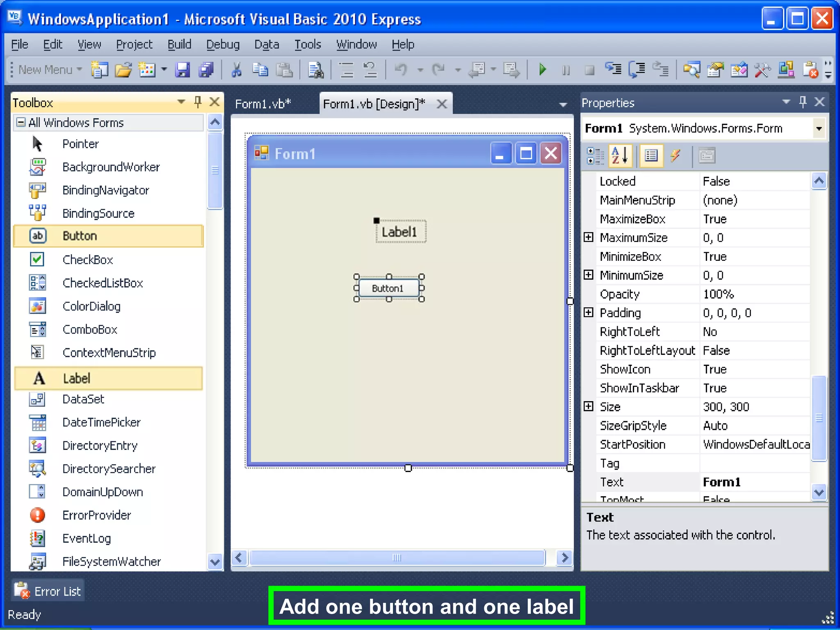The image size is (840, 630).
Task: Click the Open File folder icon
Action: [x=123, y=70]
